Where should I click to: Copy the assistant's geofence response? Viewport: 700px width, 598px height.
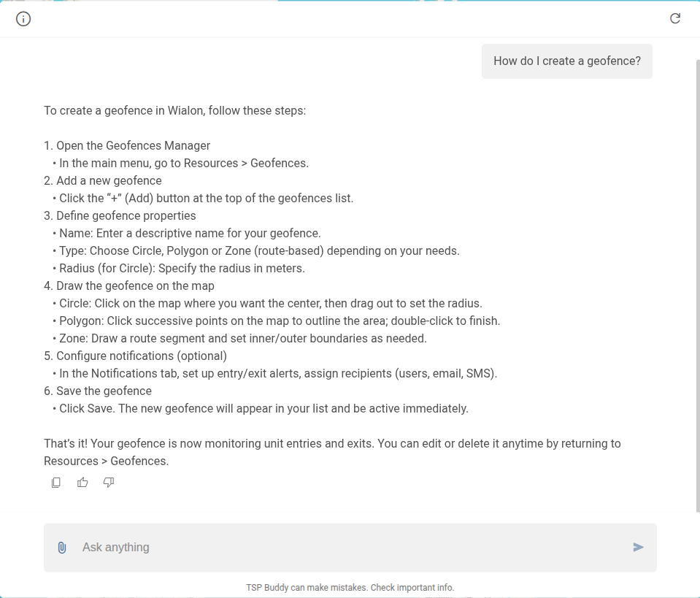click(55, 483)
